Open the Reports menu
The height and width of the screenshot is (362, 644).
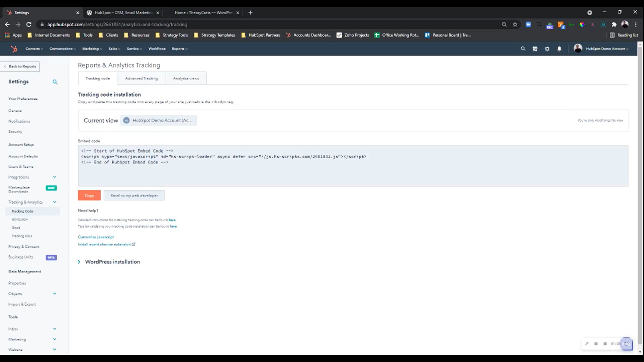pos(179,49)
